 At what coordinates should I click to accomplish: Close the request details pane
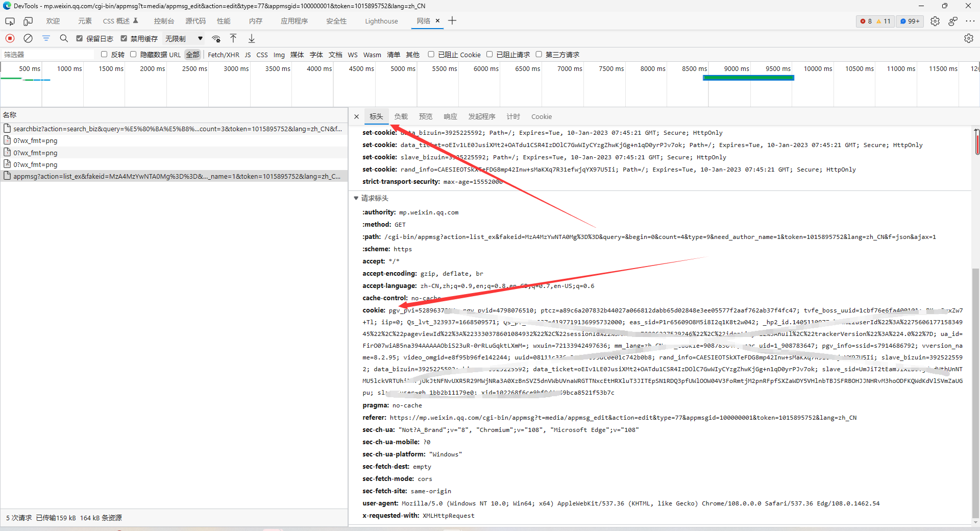click(x=356, y=116)
